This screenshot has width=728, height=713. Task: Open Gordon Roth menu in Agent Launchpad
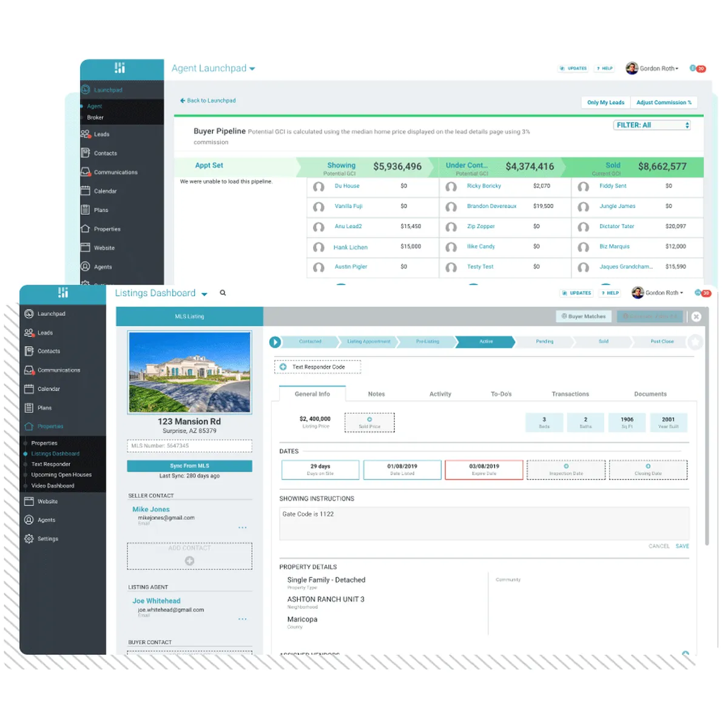click(x=653, y=69)
